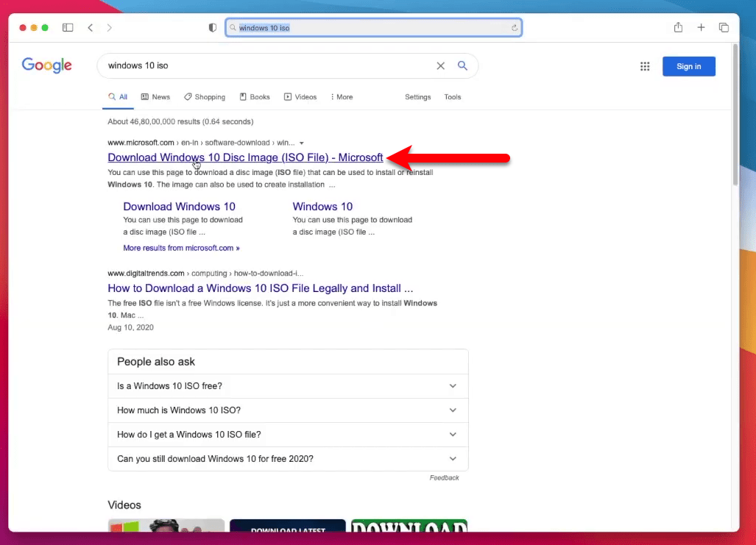Click the www.microsoft.com breadcrumb text
The image size is (756, 545).
coord(141,143)
